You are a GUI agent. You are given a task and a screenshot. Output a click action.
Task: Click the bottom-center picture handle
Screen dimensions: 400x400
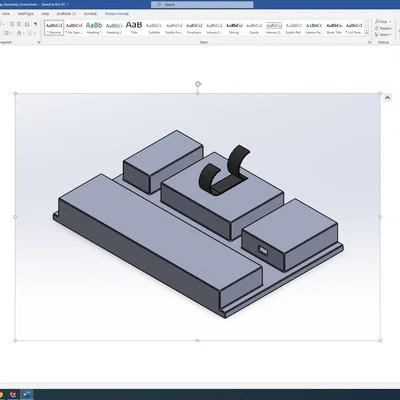click(x=198, y=341)
